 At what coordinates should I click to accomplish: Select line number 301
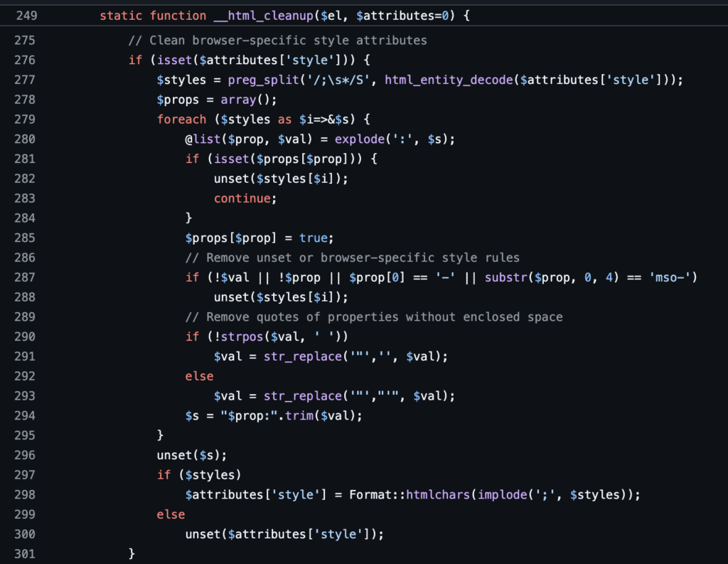[x=24, y=553]
